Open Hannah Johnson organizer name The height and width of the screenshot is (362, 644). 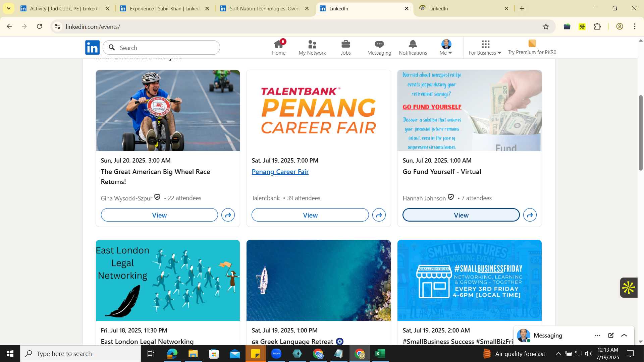click(424, 198)
